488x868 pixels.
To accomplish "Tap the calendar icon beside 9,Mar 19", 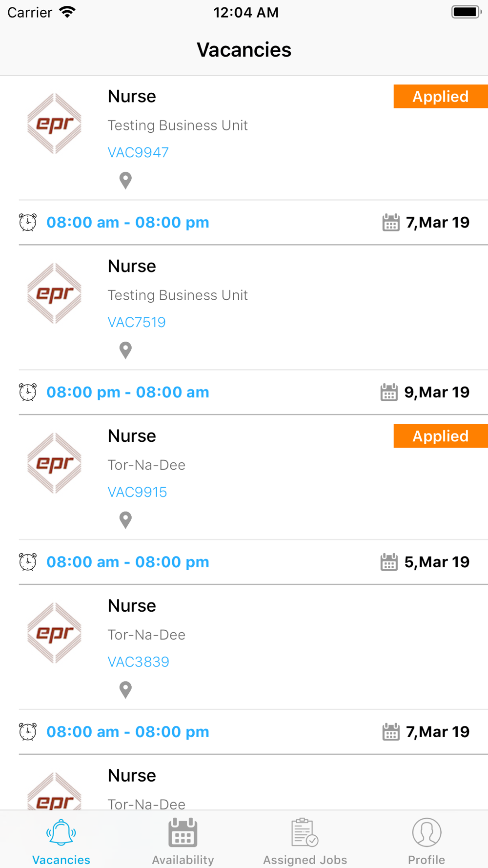I will click(x=389, y=392).
